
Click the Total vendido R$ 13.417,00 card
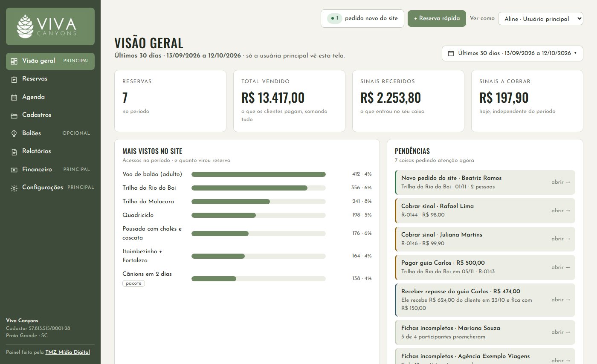click(x=289, y=101)
